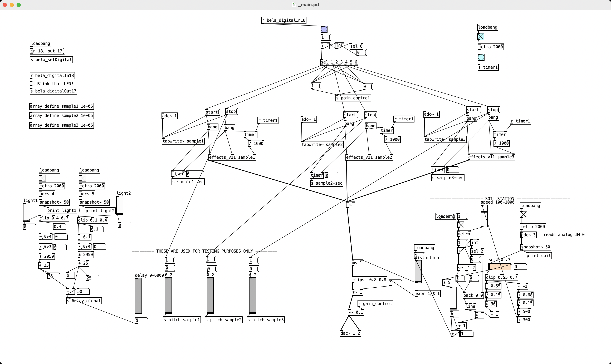Toggle the cyan checkbox below top-right loadbang
The image size is (611, 364).
pos(481,37)
